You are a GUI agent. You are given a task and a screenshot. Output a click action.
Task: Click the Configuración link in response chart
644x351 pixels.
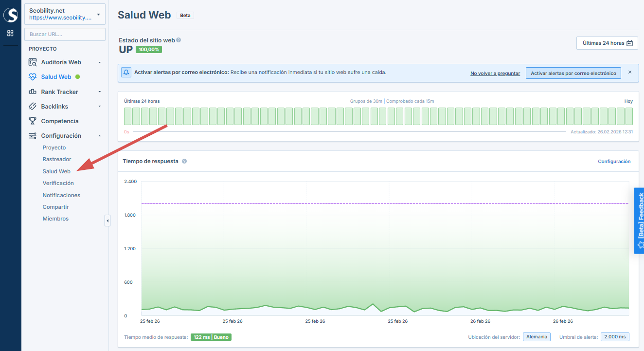pos(614,162)
